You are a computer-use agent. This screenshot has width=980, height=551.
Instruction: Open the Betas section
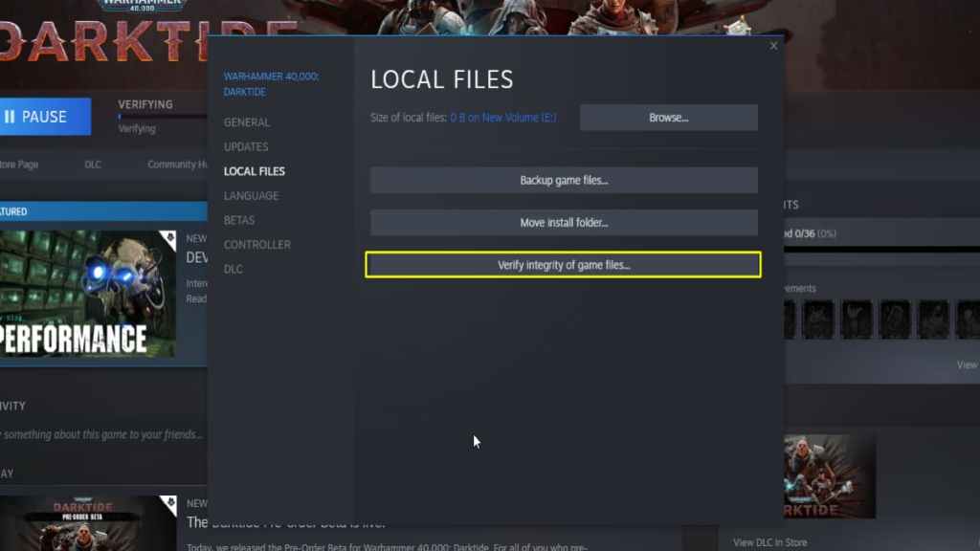coord(238,220)
